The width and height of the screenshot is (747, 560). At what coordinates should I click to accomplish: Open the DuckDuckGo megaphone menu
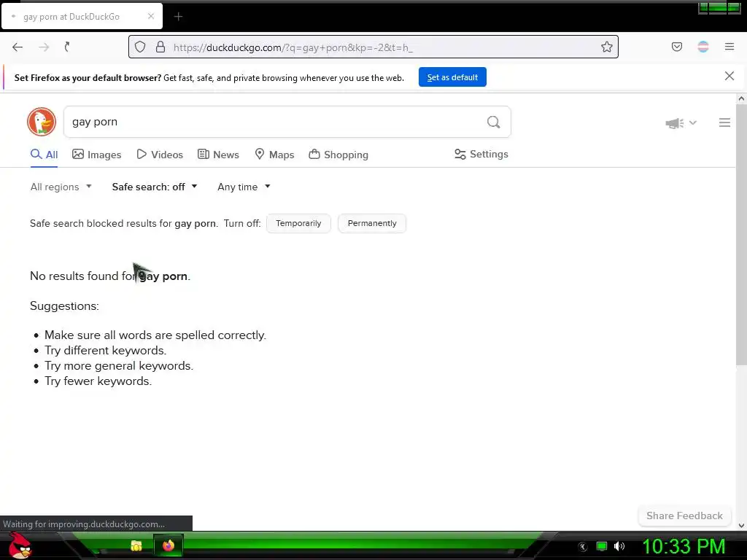coord(681,122)
